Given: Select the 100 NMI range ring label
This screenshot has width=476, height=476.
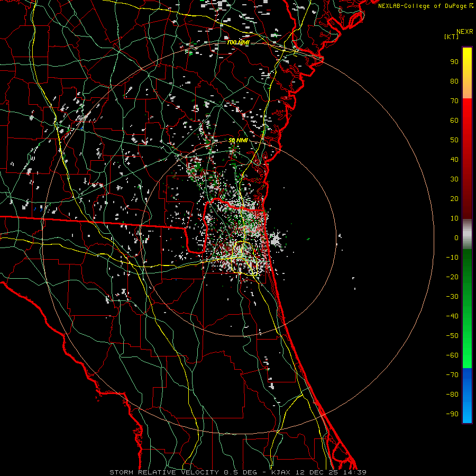Looking at the screenshot, I should (x=238, y=42).
